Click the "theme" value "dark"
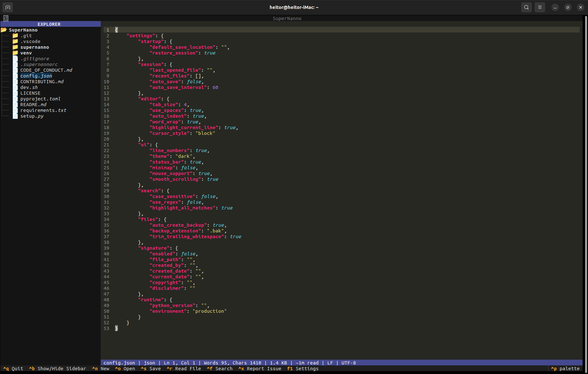This screenshot has width=588, height=374. coord(184,156)
